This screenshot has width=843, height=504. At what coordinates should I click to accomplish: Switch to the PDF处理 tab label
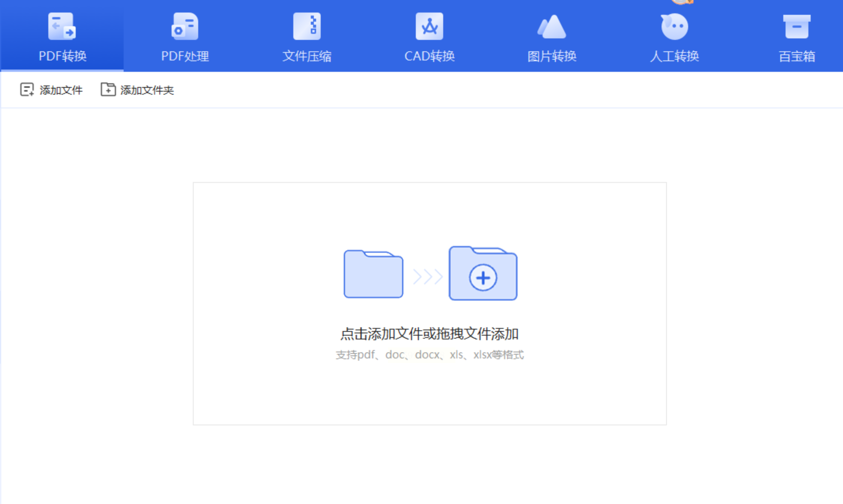click(x=185, y=56)
